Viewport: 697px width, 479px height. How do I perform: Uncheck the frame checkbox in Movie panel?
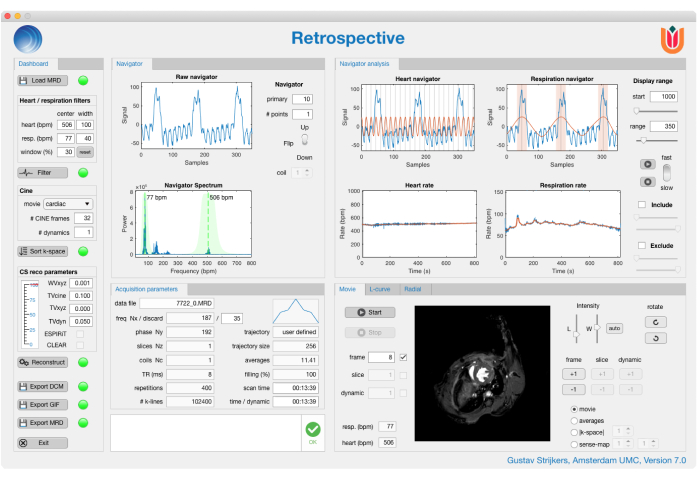[403, 357]
